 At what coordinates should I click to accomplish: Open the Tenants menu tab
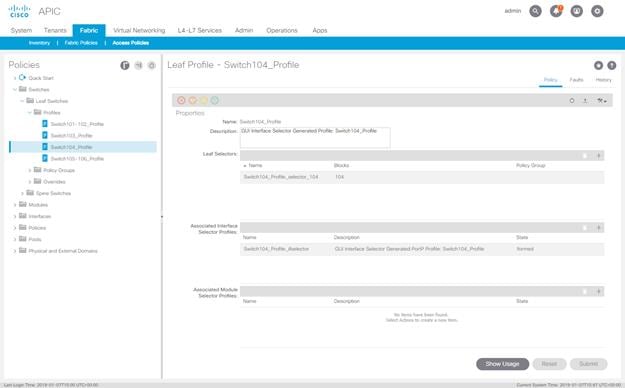(55, 30)
